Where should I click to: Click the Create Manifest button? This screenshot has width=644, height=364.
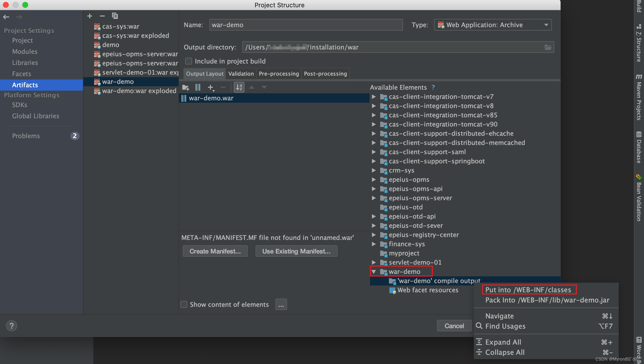[215, 251]
